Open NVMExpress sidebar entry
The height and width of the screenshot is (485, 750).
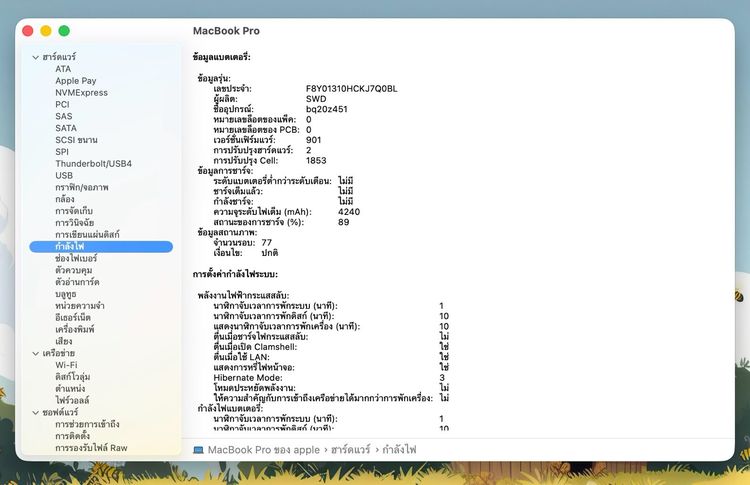[x=81, y=93]
